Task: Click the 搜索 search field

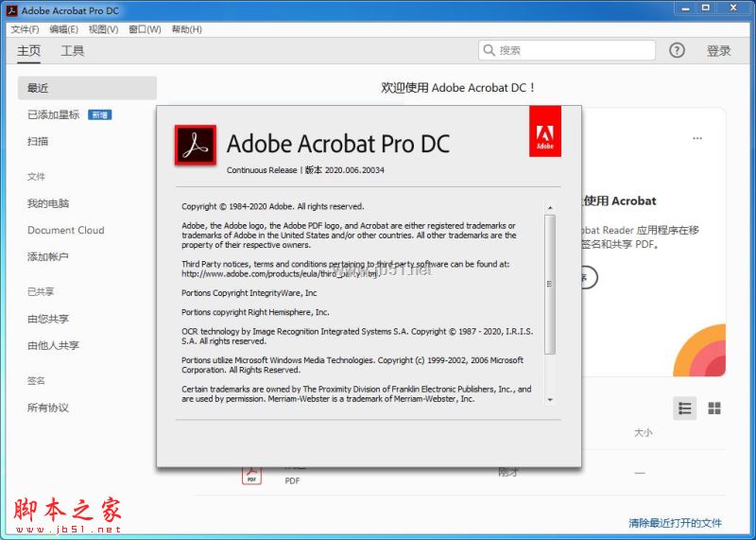Action: [x=566, y=50]
